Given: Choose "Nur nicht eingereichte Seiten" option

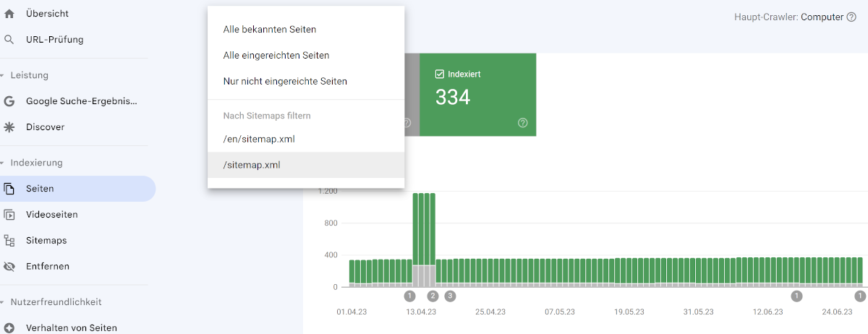Looking at the screenshot, I should [285, 82].
